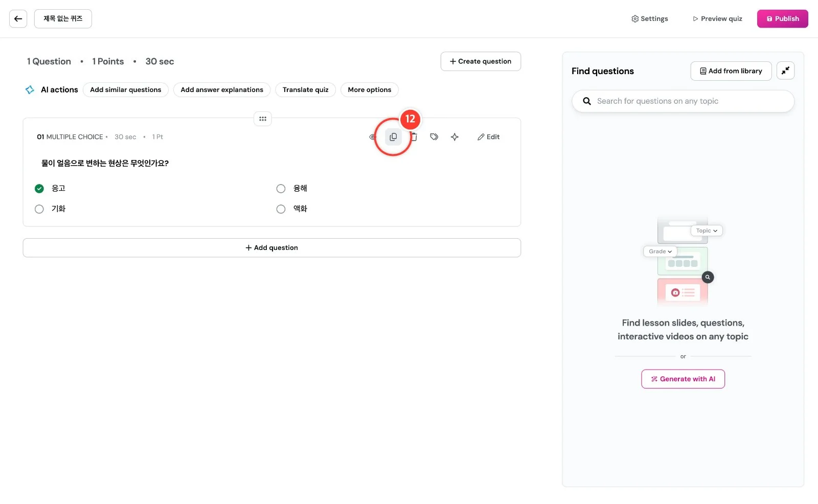Click the search magnifier icon
Screen dimensions: 818x504
(x=587, y=101)
